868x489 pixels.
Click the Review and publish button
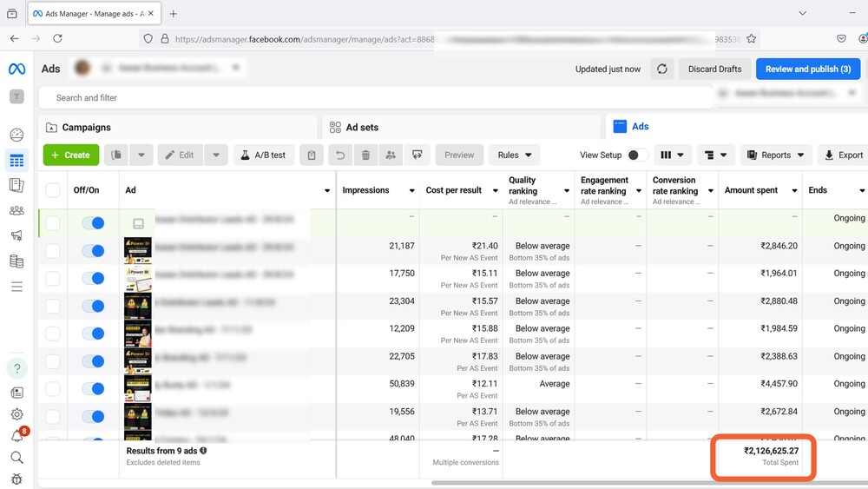coord(807,69)
